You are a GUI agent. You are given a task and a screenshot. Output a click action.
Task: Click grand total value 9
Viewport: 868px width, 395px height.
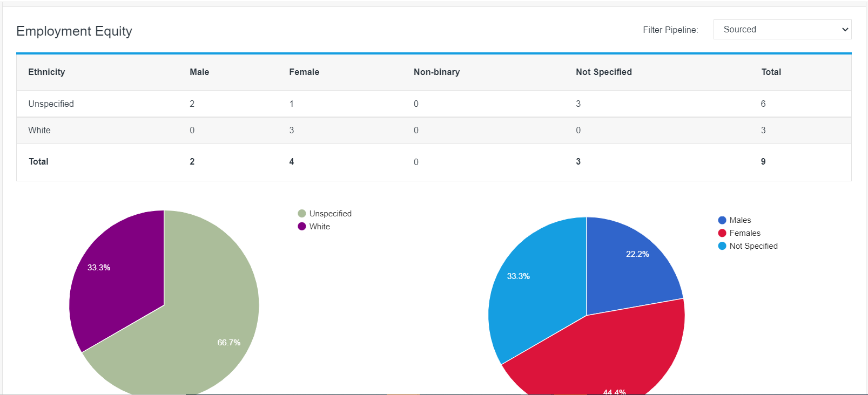coord(763,161)
